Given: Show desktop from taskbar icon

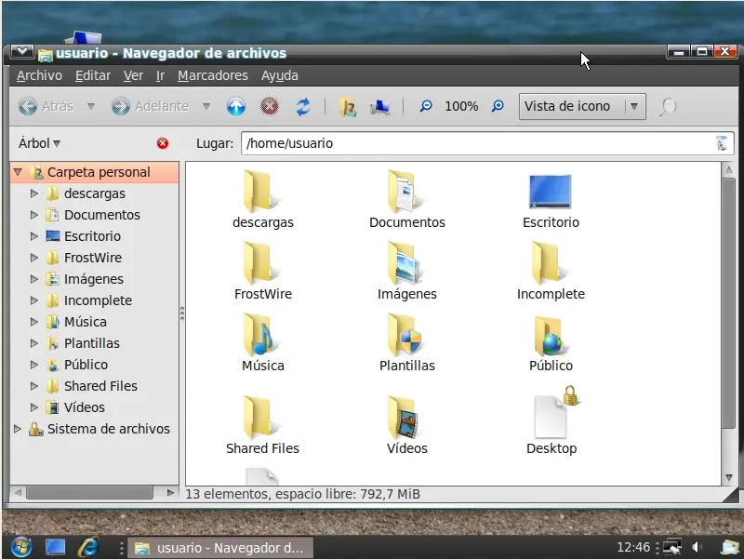Looking at the screenshot, I should (55, 547).
